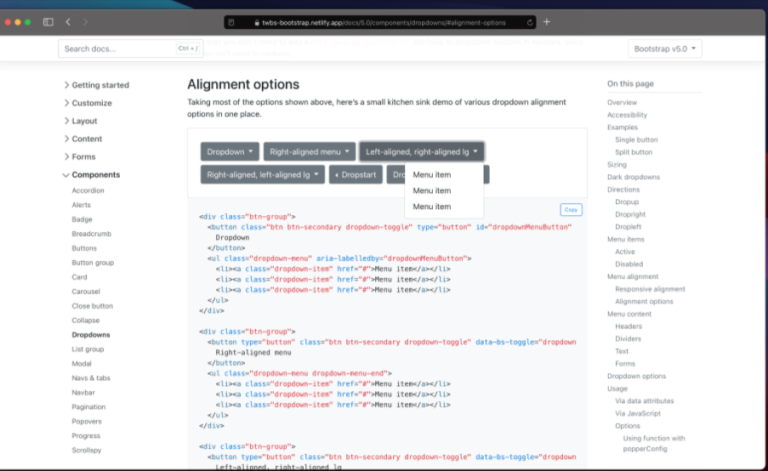Screen dimensions: 768x471
Task: Jump to Accessibility in On this page
Action: point(627,115)
